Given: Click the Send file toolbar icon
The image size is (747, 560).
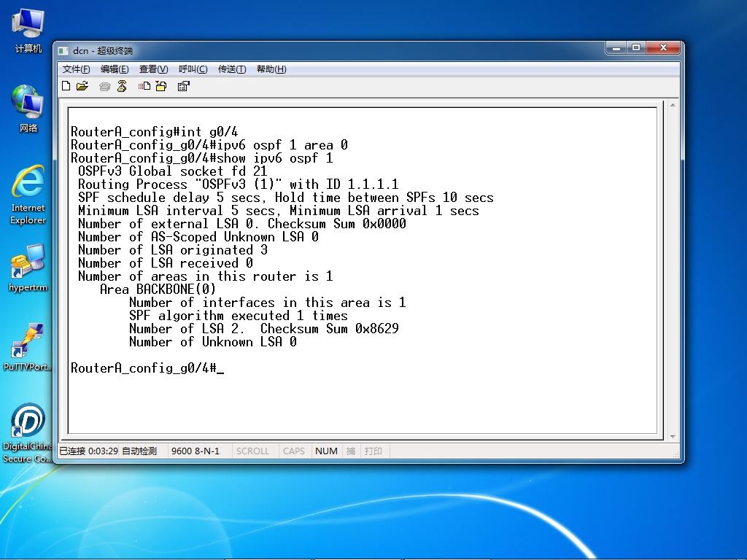Looking at the screenshot, I should (144, 86).
